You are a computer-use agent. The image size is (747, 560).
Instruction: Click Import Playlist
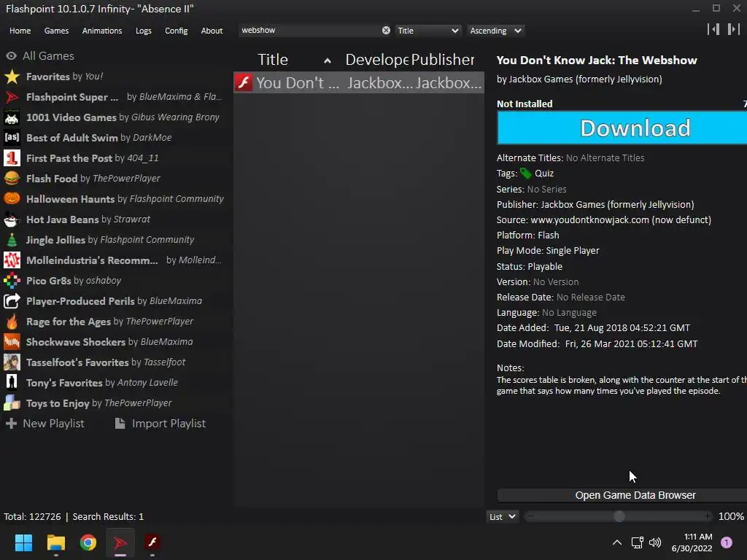(160, 424)
